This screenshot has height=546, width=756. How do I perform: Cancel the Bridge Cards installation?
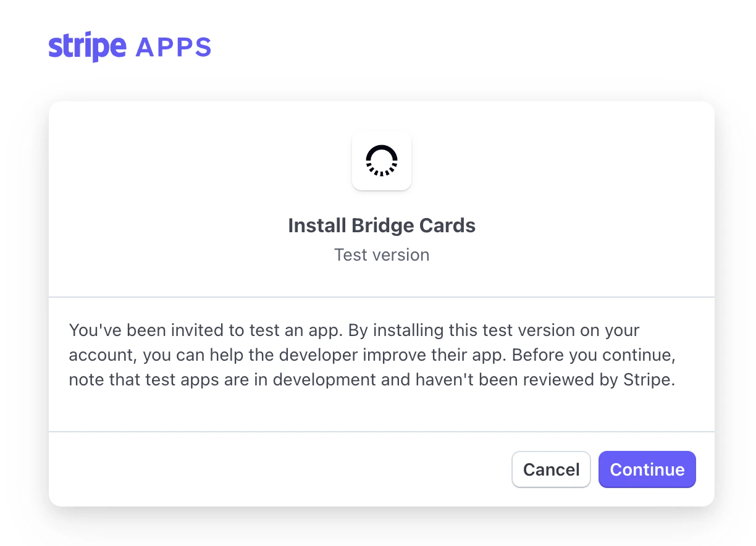pyautogui.click(x=551, y=469)
